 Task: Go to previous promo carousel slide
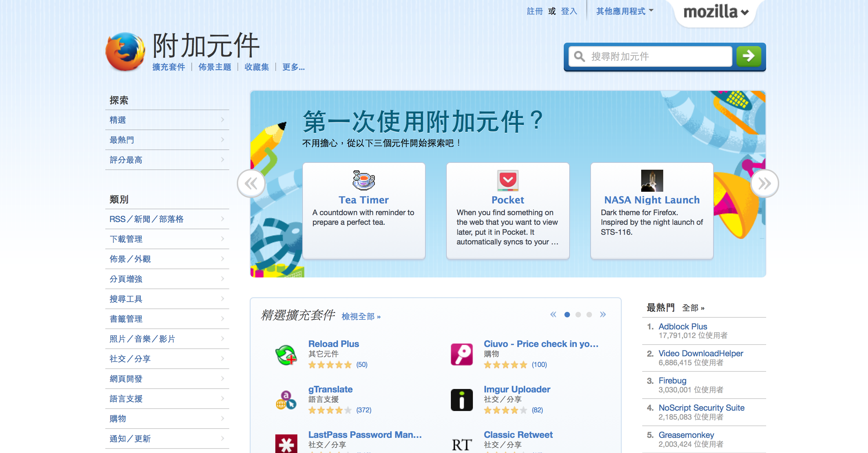[x=251, y=183]
